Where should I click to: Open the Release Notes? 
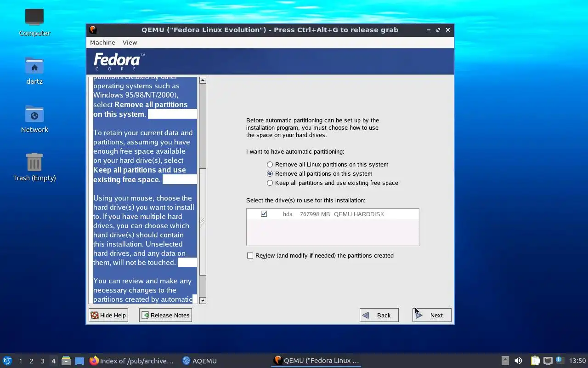pyautogui.click(x=165, y=315)
